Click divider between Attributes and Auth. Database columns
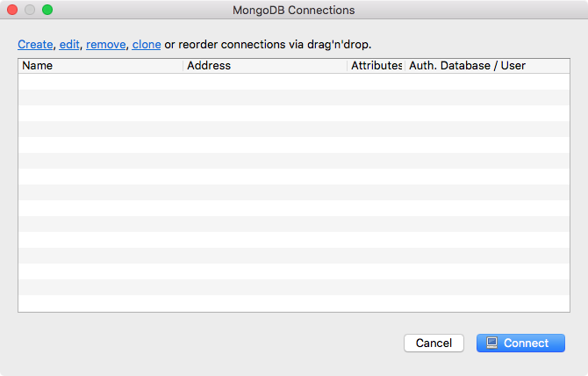Screen dimensions: 588x376 404,66
